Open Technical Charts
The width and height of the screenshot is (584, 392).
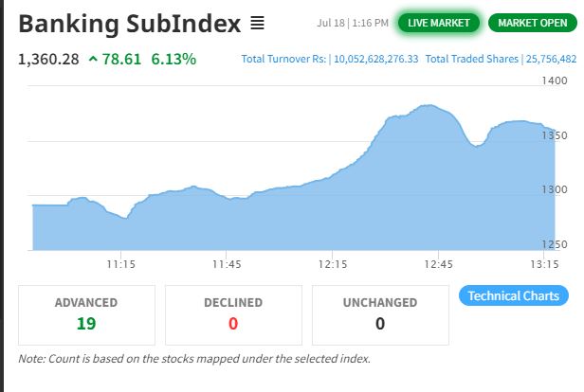tap(513, 296)
